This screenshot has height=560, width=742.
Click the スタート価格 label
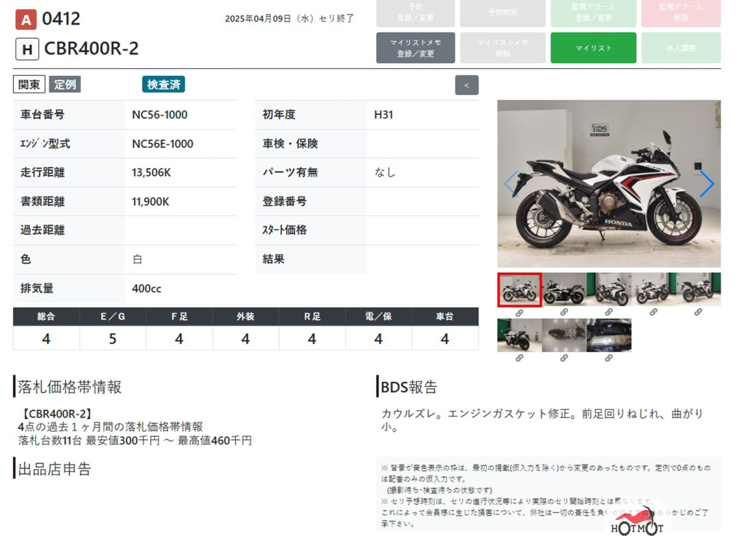pos(284,230)
